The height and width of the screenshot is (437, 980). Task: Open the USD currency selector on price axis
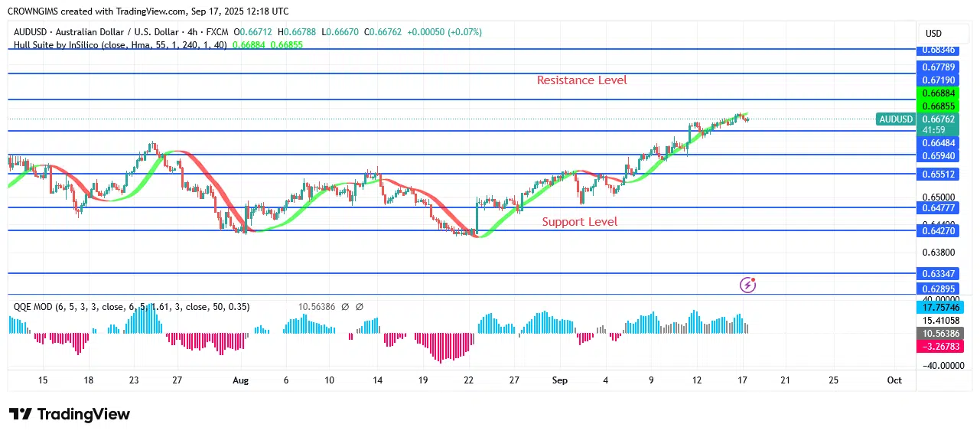[933, 34]
